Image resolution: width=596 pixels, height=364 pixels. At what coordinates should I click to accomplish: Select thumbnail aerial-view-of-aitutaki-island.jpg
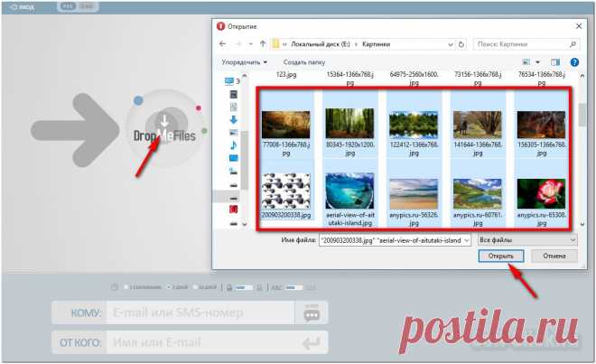[349, 191]
